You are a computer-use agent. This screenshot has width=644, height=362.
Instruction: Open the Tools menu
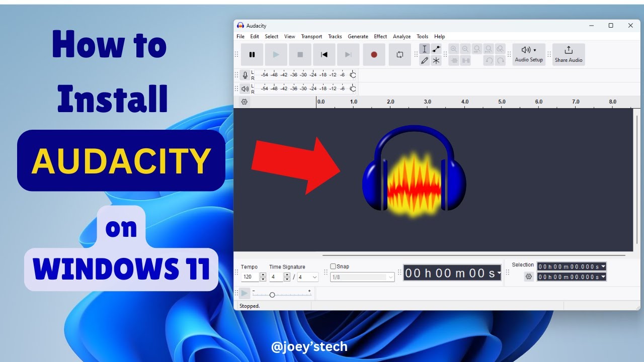click(x=423, y=36)
